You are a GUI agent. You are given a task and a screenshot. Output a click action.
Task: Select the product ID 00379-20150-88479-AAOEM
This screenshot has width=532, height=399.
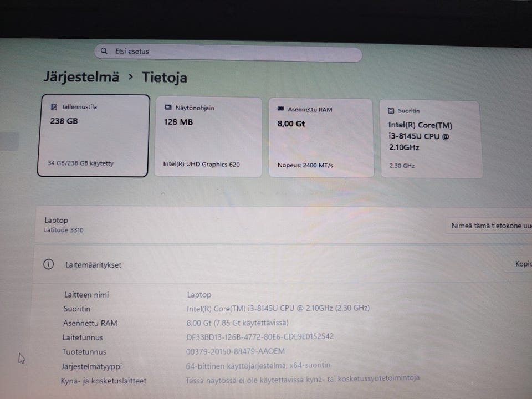[x=235, y=351]
